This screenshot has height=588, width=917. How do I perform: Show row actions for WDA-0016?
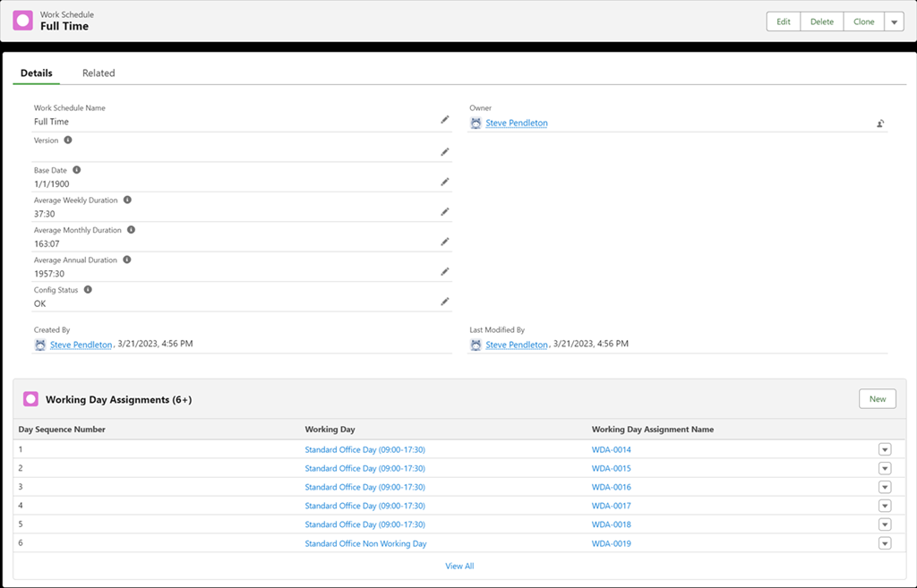click(x=885, y=487)
